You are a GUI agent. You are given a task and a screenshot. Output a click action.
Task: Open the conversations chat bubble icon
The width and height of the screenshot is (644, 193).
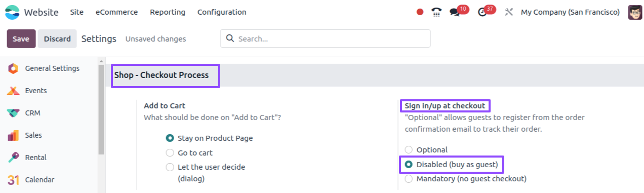(x=455, y=12)
